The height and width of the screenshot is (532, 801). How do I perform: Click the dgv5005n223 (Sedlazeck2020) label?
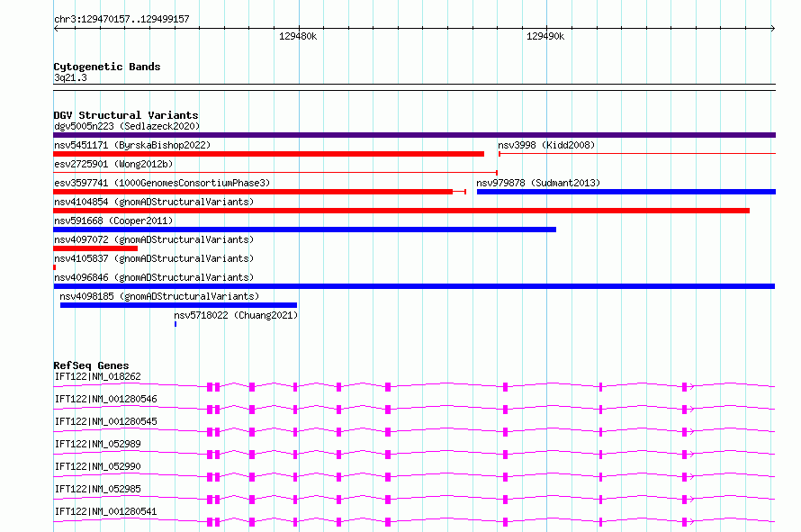127,126
